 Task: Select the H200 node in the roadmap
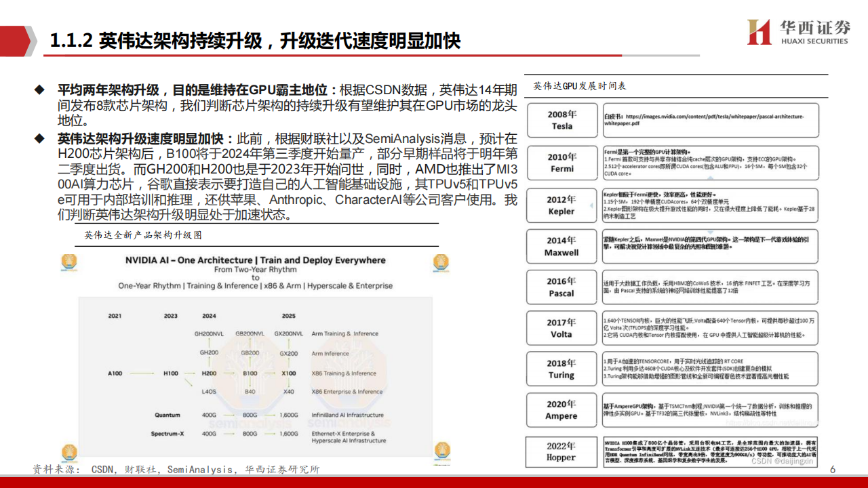tap(209, 373)
